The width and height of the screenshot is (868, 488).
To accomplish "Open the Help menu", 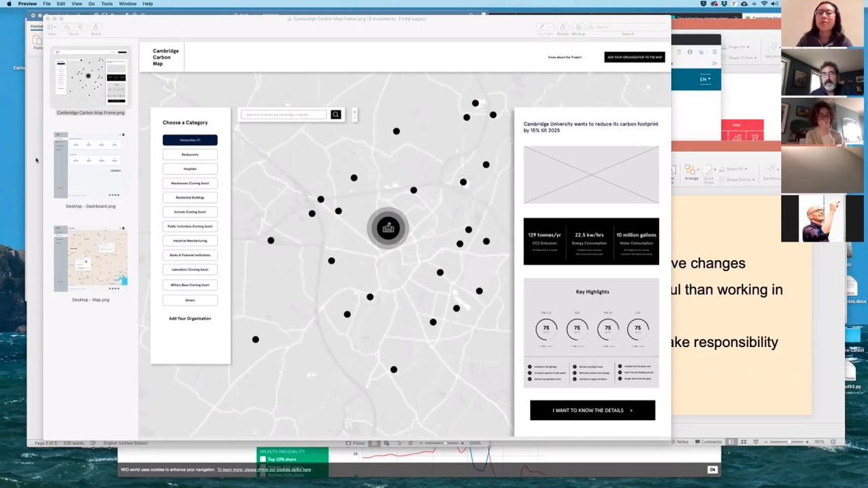I will 148,4.
